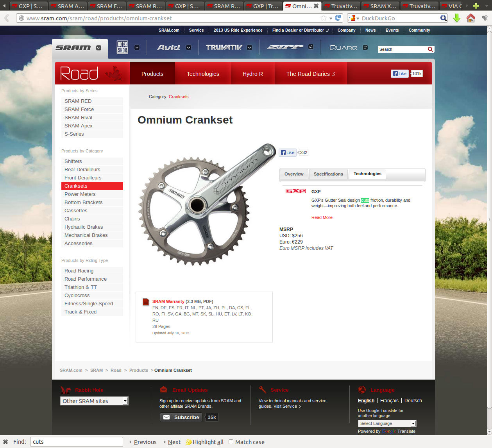
Task: Click the Find text input field
Action: point(77,442)
